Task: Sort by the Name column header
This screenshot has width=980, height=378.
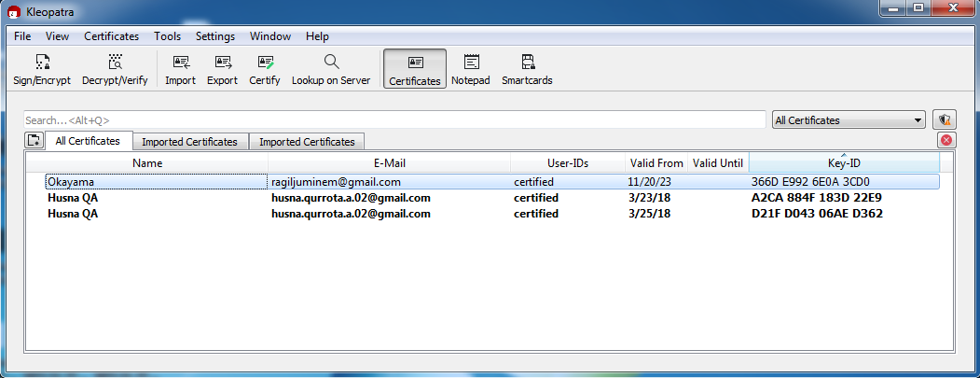Action: coord(147,163)
